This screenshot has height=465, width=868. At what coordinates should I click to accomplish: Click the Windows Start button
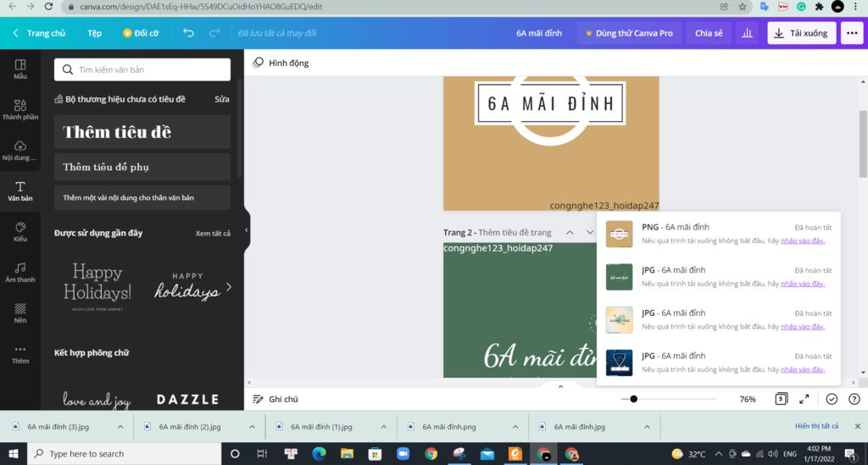pos(14,453)
